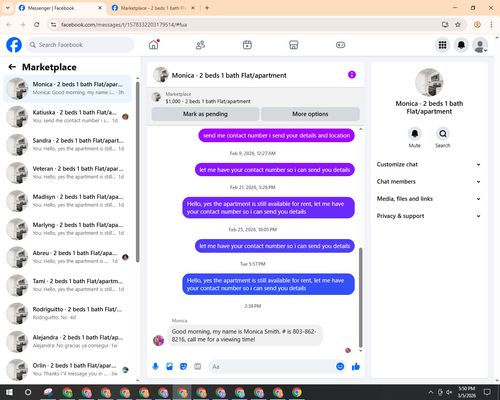
Task: Bookmark this page with star icon
Action: 458,25
